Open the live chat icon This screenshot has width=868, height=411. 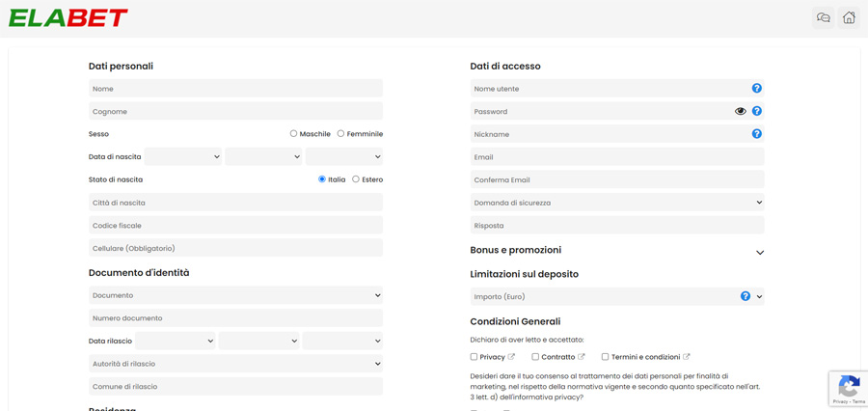coord(824,17)
